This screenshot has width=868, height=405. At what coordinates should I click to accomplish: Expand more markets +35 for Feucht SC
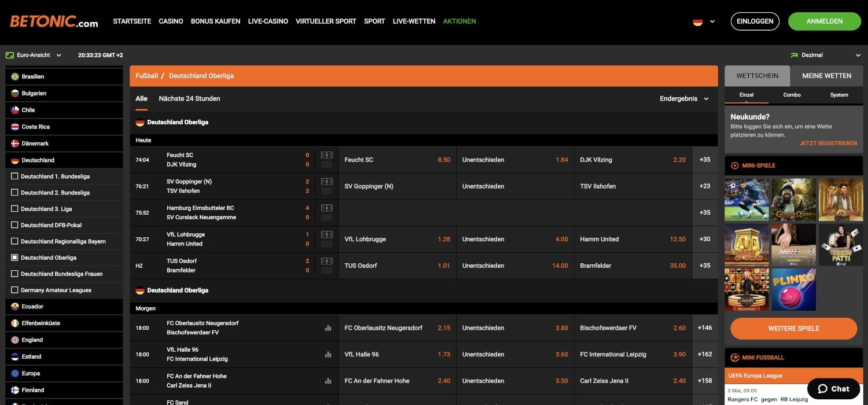pos(705,160)
